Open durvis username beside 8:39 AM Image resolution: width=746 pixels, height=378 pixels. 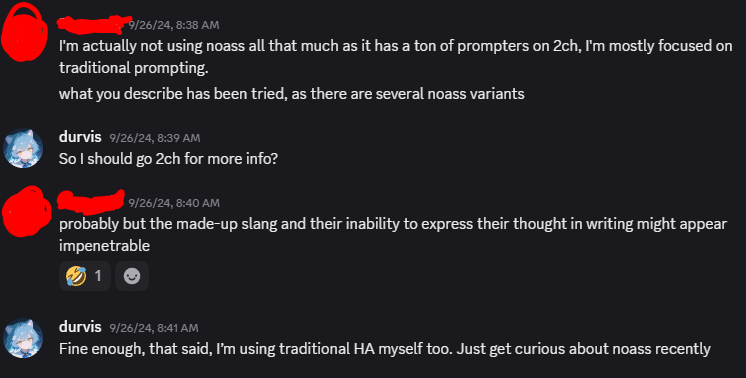(x=80, y=137)
